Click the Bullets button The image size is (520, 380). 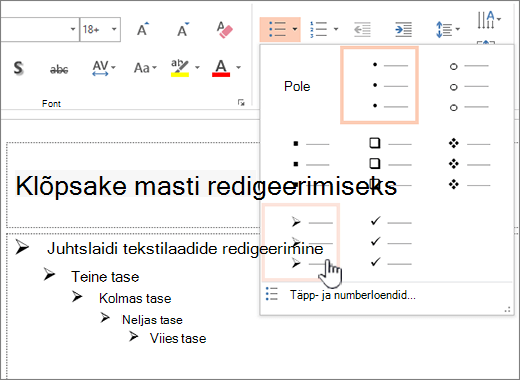click(277, 29)
